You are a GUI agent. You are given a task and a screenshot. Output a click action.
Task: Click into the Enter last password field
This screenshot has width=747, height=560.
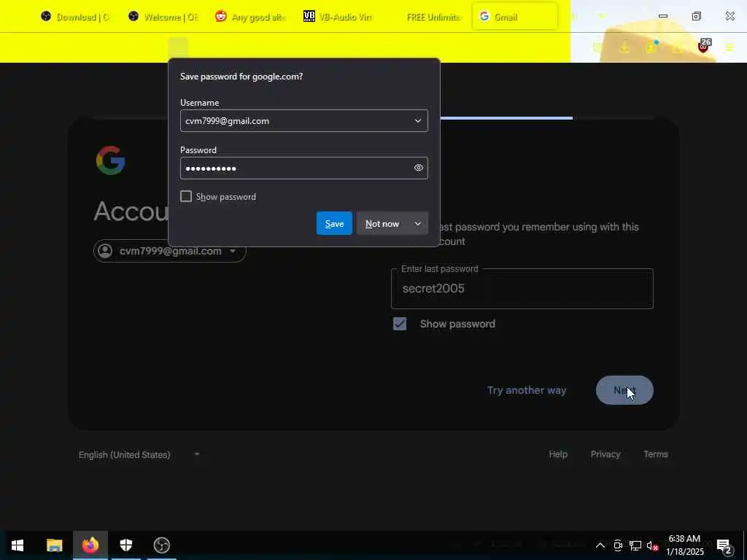coord(522,289)
